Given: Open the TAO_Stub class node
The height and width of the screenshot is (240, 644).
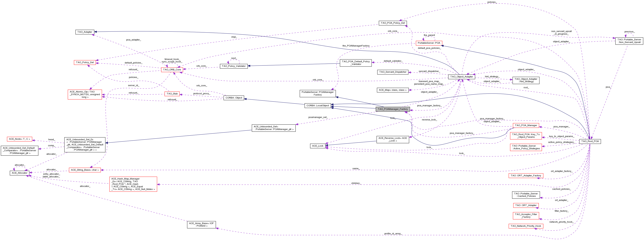Looking at the screenshot, I should point(172,94).
